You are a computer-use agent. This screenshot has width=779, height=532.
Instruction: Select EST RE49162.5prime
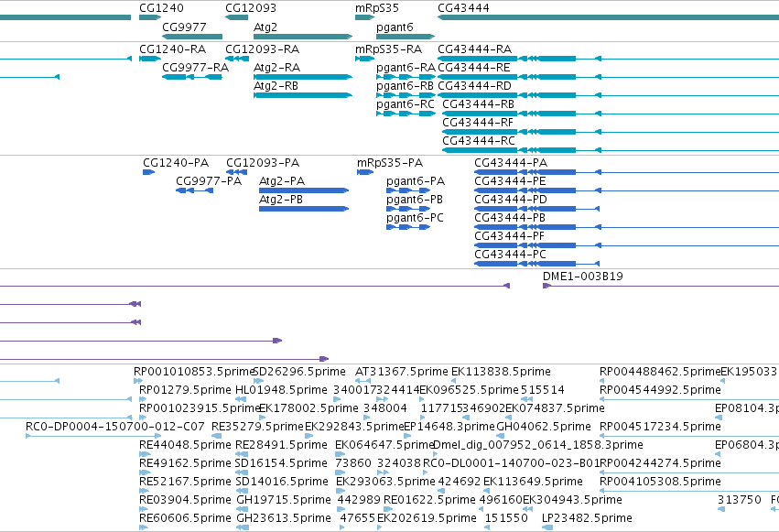click(x=185, y=464)
